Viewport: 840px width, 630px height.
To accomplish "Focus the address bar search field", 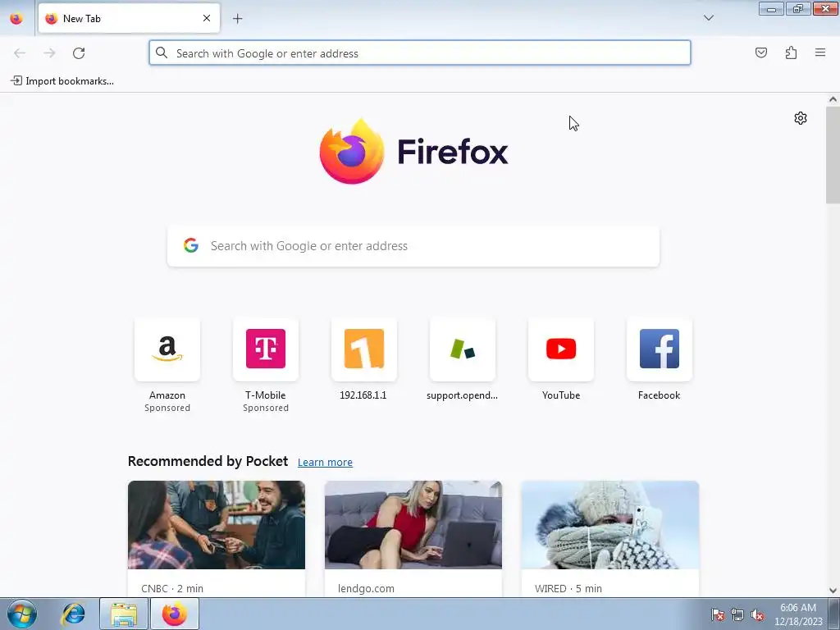I will [x=420, y=53].
